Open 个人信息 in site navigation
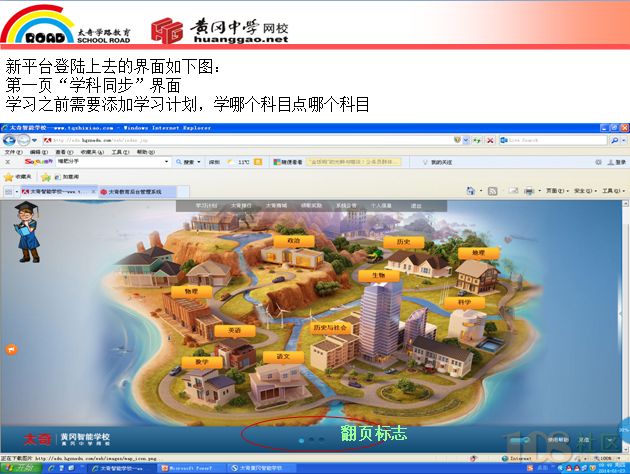630x474 pixels. 381,206
